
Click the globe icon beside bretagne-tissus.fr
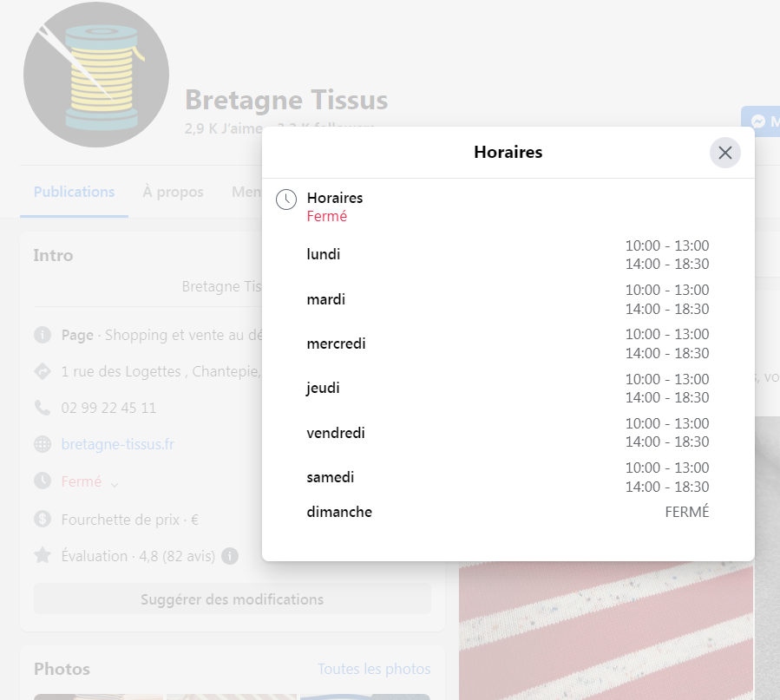[x=43, y=444]
